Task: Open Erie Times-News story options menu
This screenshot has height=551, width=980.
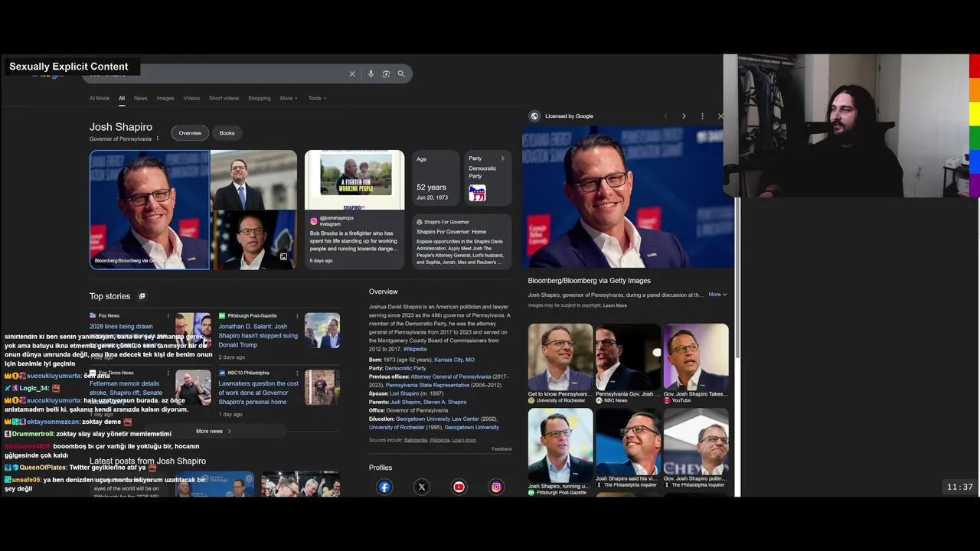Action: tap(168, 373)
